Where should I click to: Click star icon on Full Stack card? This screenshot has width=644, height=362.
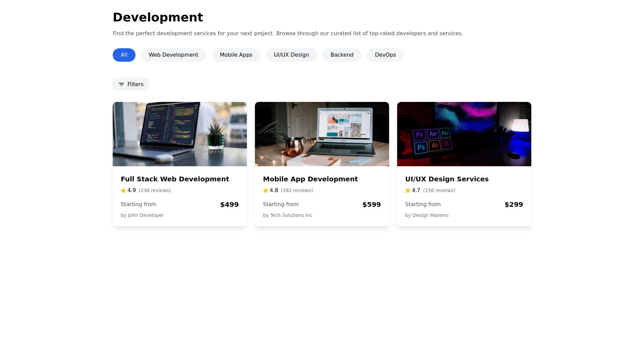123,190
